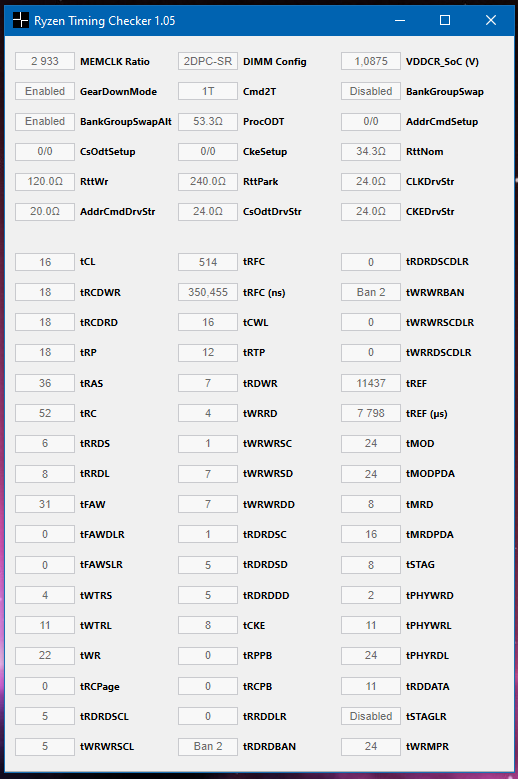Click the CsOdtSetup value field
The width and height of the screenshot is (518, 779).
pos(45,151)
